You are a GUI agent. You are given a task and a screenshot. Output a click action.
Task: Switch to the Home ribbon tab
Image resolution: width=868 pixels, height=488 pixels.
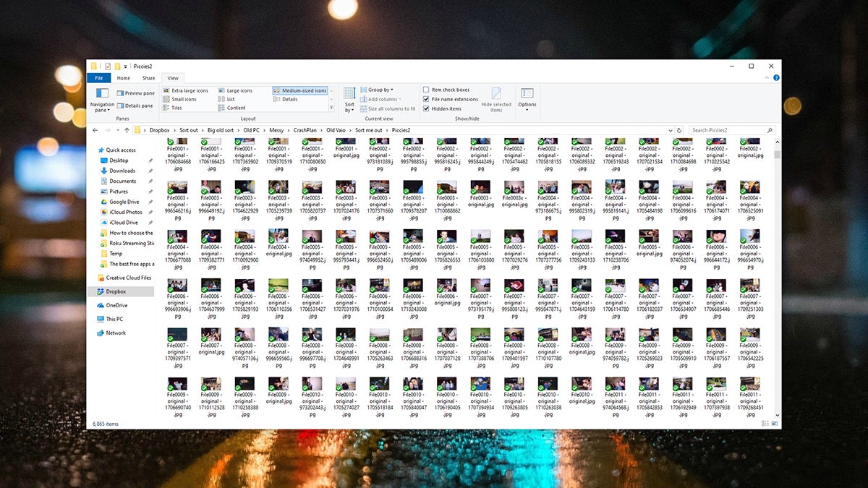click(x=123, y=77)
